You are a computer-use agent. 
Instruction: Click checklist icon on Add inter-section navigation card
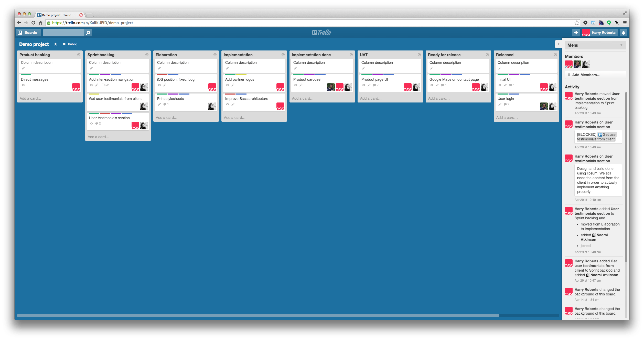(x=102, y=85)
